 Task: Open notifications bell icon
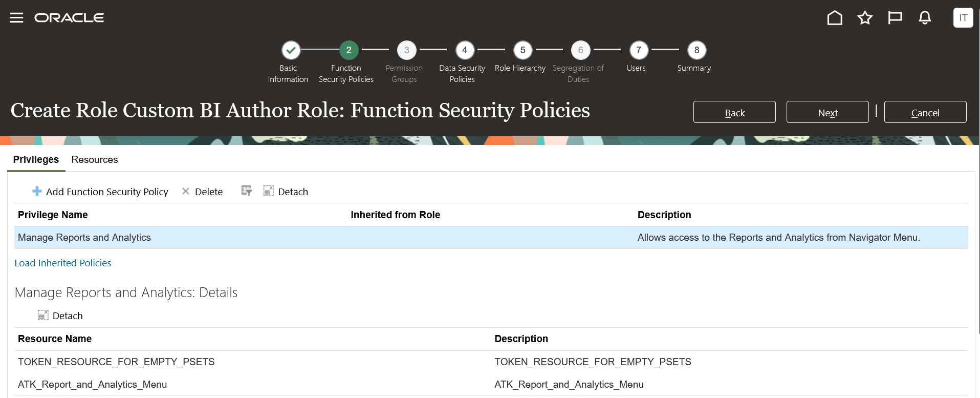tap(925, 18)
